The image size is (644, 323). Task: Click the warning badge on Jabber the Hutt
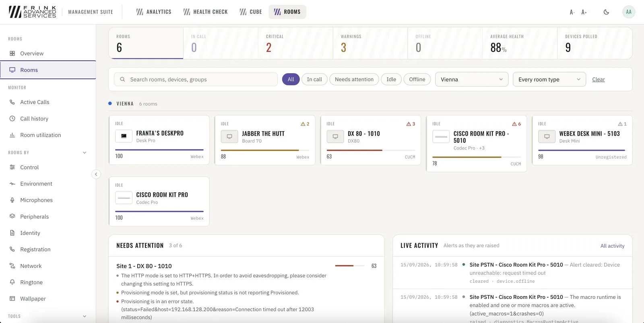305,124
